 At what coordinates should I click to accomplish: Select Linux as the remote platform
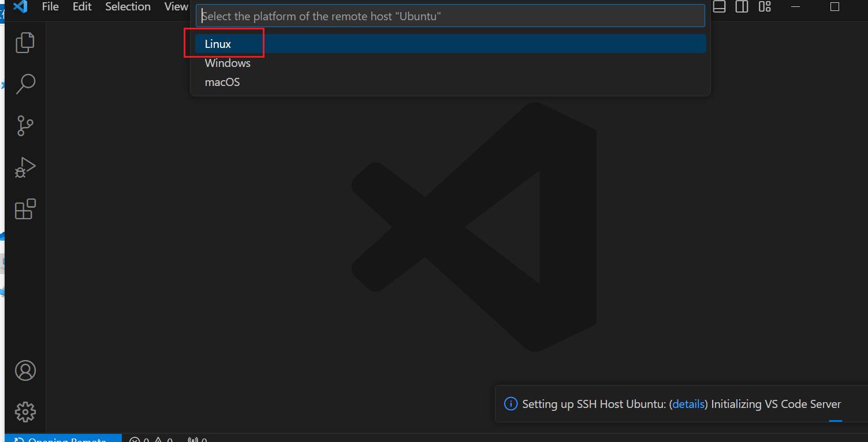[450, 44]
